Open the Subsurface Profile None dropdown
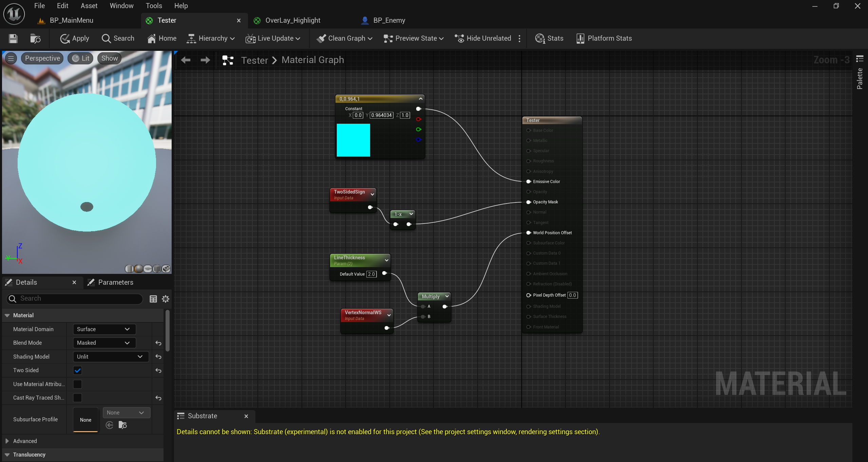The height and width of the screenshot is (462, 868). pyautogui.click(x=126, y=413)
